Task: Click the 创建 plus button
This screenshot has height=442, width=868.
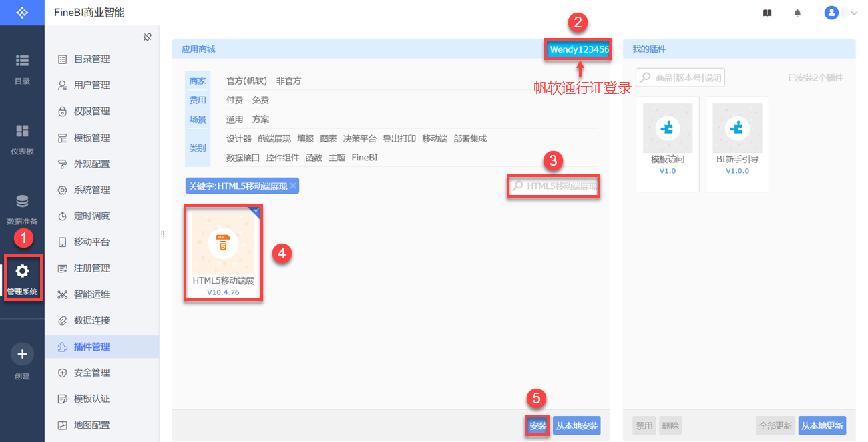Action: tap(22, 354)
